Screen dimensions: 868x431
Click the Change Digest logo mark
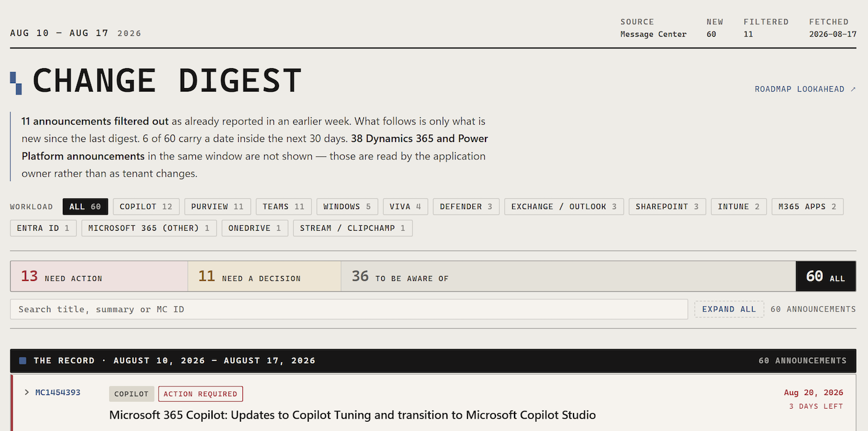pyautogui.click(x=16, y=83)
